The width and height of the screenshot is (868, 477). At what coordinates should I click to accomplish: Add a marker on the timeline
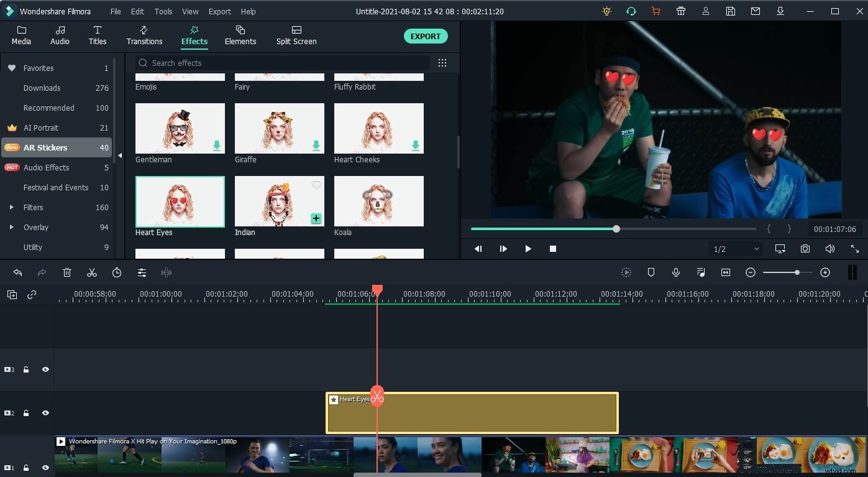click(x=651, y=272)
